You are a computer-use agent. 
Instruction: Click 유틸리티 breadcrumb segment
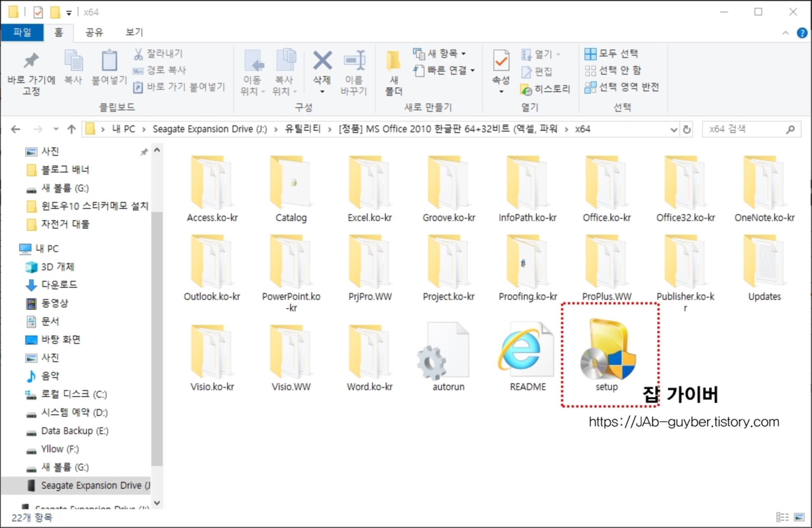click(x=303, y=129)
